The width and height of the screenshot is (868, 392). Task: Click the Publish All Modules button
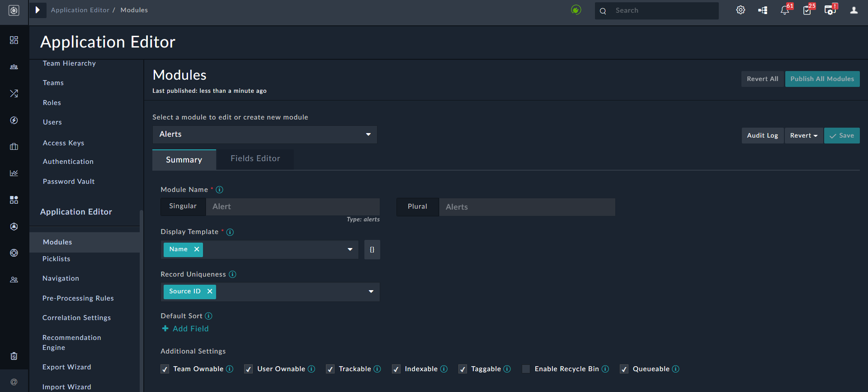coord(822,79)
